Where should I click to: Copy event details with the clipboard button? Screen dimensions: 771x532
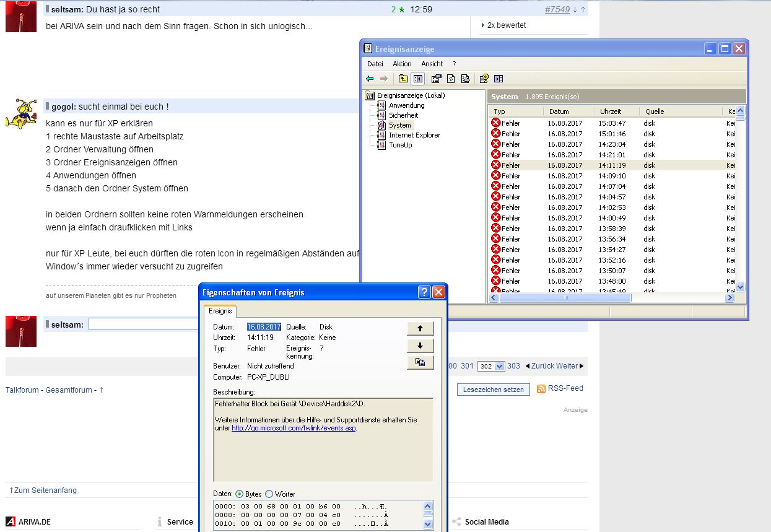click(420, 362)
